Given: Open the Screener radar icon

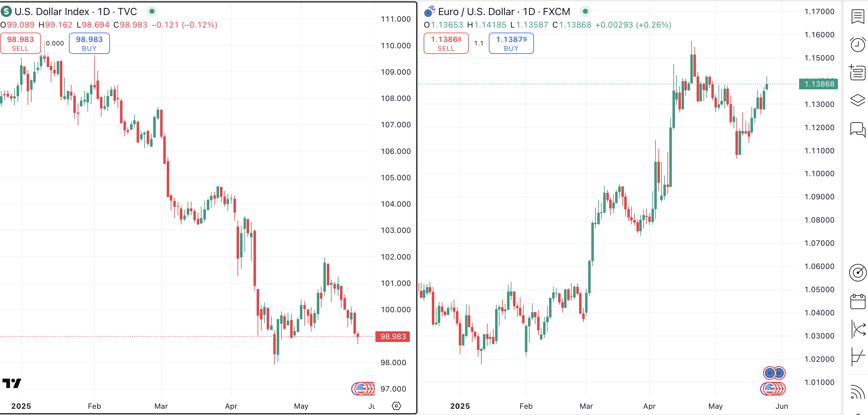Looking at the screenshot, I should (x=858, y=272).
